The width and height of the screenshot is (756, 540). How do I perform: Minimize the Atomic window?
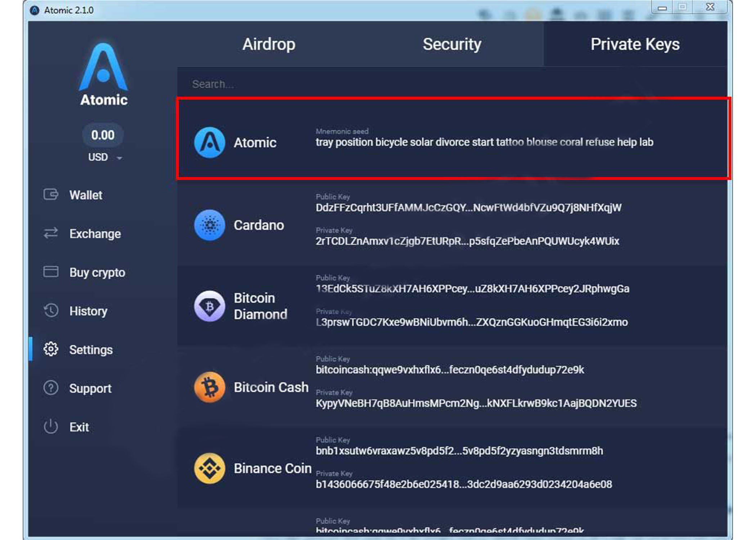[662, 7]
